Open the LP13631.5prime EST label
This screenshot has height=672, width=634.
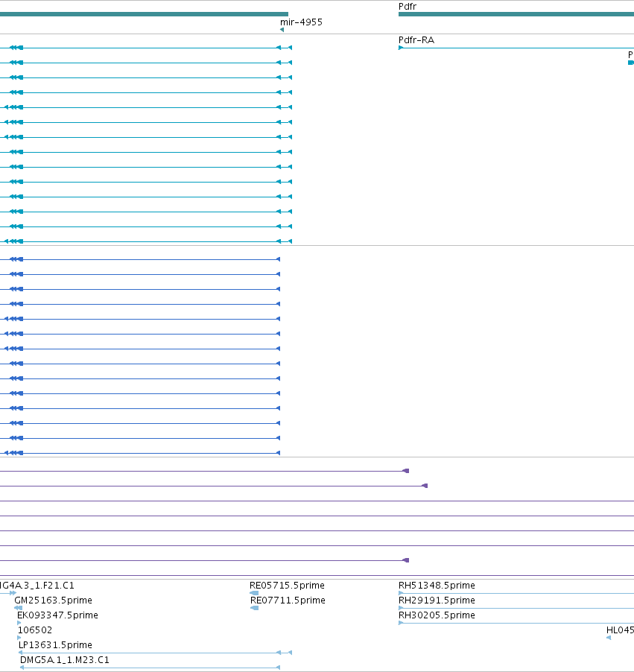55,645
